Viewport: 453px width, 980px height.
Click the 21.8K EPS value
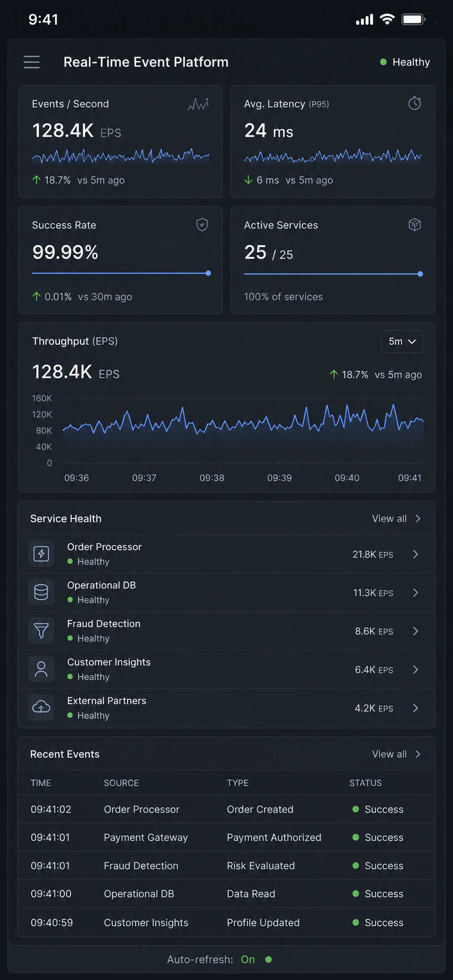373,554
